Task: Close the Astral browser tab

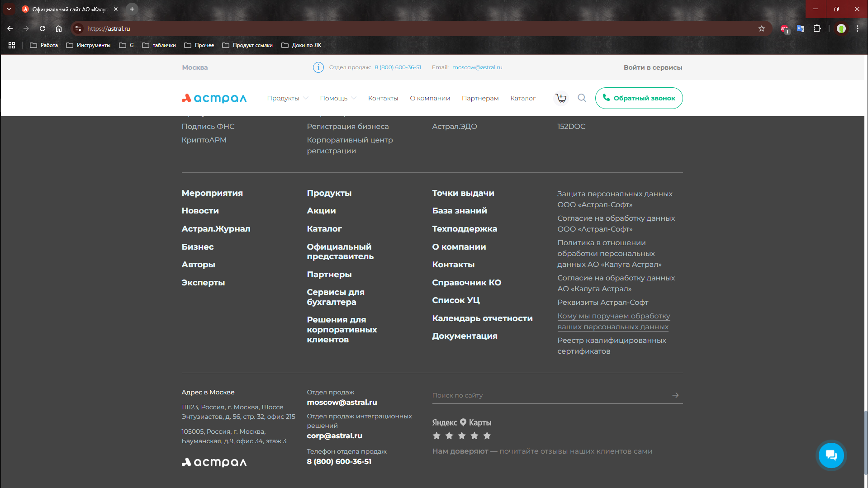Action: (x=116, y=9)
